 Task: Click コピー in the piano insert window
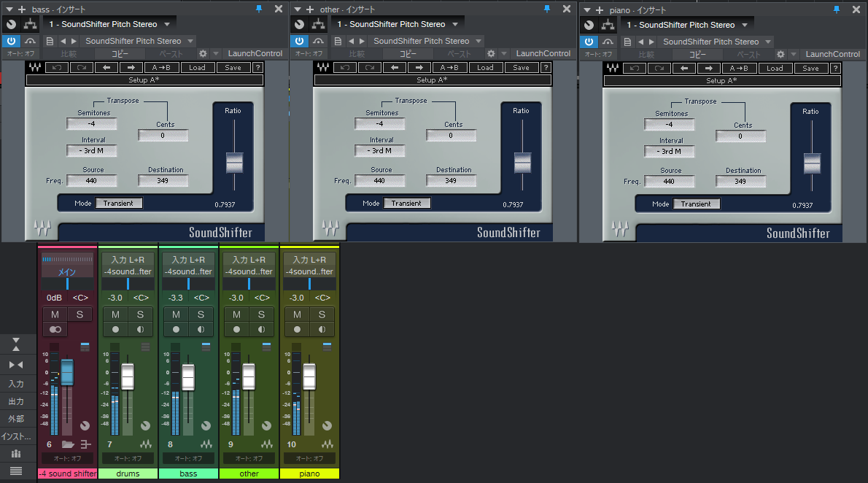click(697, 54)
